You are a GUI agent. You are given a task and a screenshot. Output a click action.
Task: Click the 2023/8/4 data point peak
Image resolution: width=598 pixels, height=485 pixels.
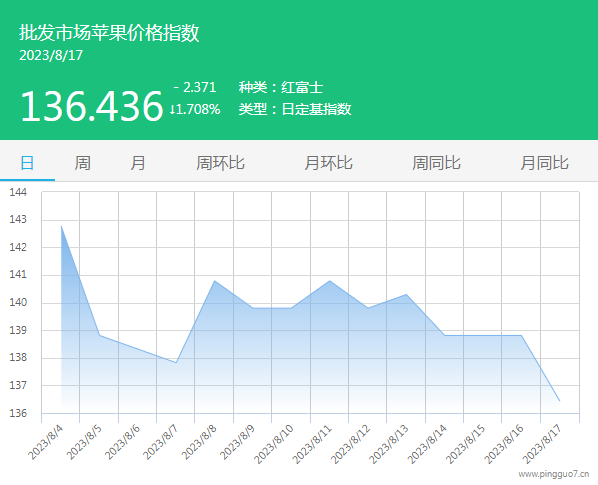[61, 226]
